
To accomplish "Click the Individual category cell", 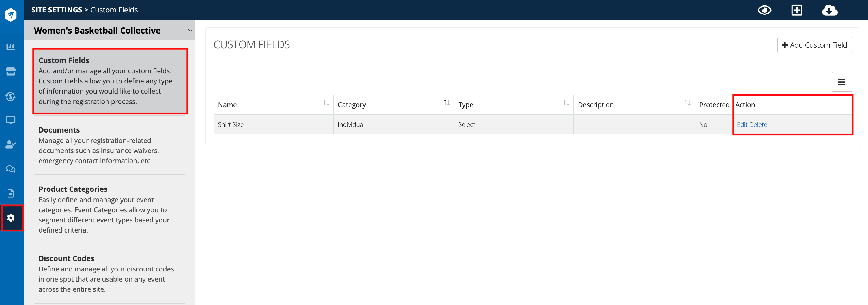I will 394,124.
